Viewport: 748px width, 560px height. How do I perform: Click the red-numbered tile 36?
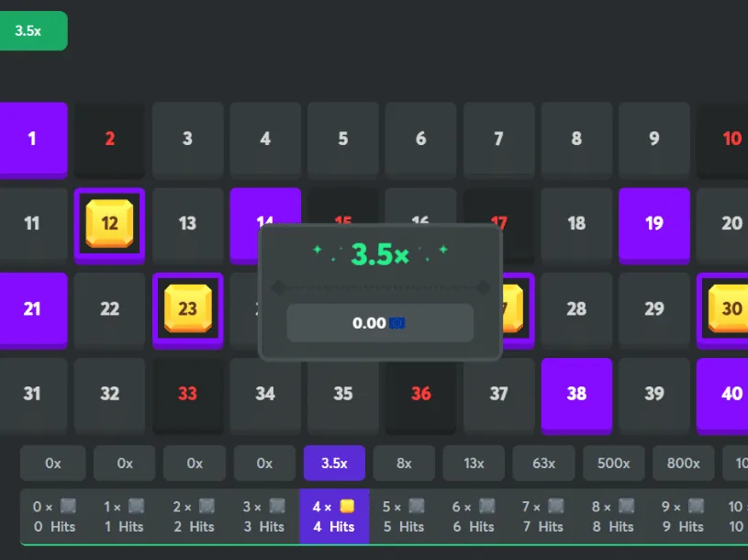(420, 398)
